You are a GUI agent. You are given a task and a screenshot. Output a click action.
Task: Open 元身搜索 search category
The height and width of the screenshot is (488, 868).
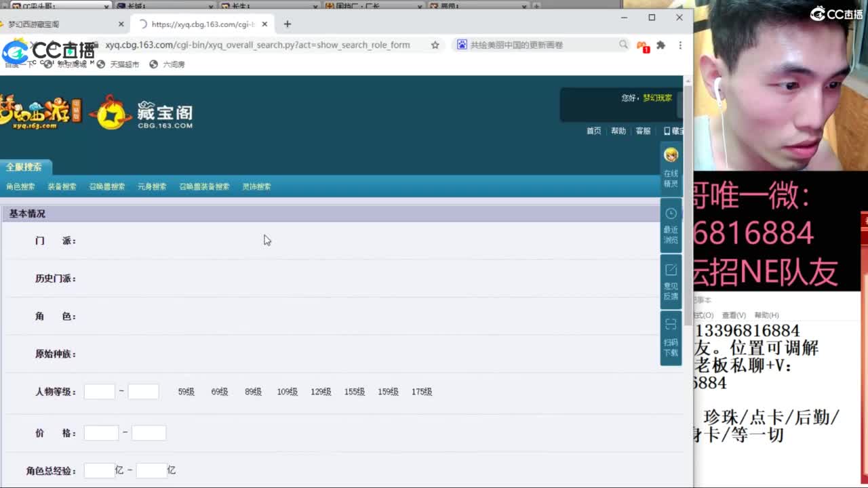pyautogui.click(x=152, y=186)
